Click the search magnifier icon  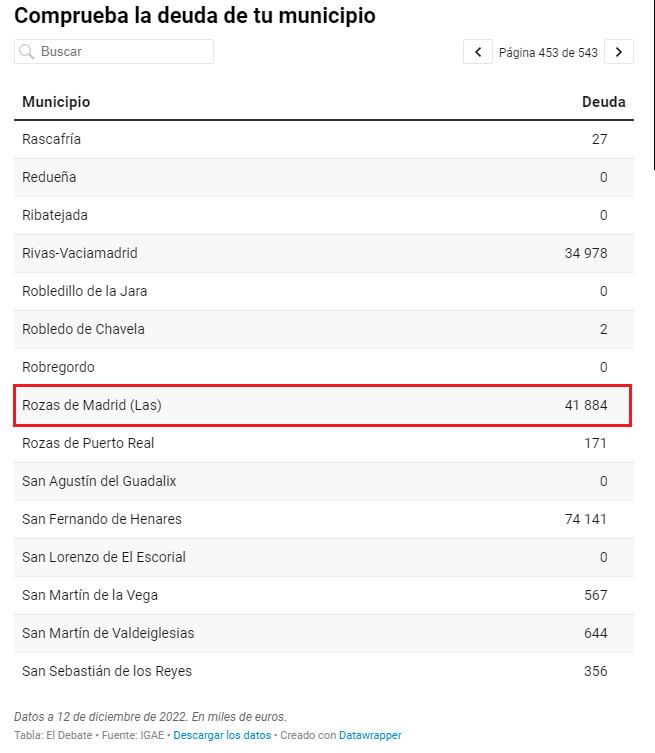coord(27,52)
